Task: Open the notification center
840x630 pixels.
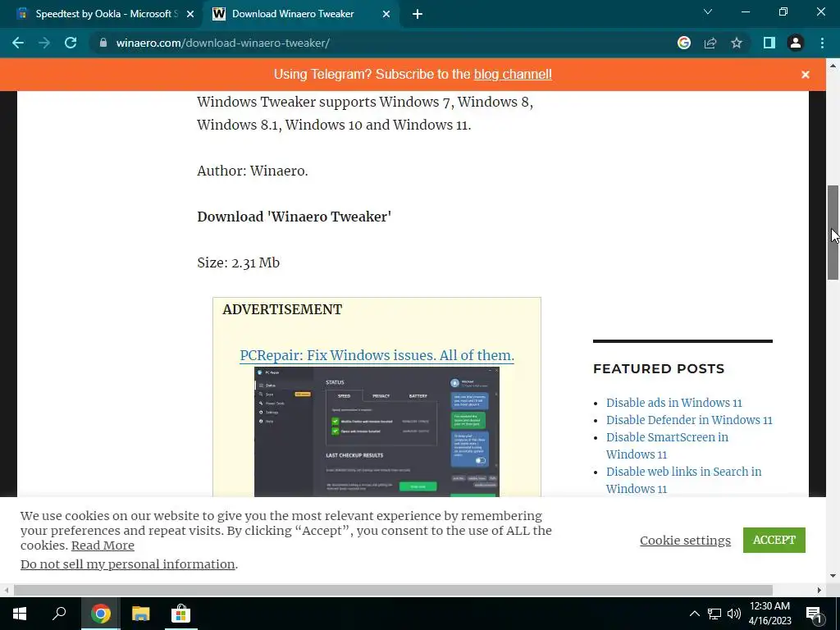Action: (815, 614)
